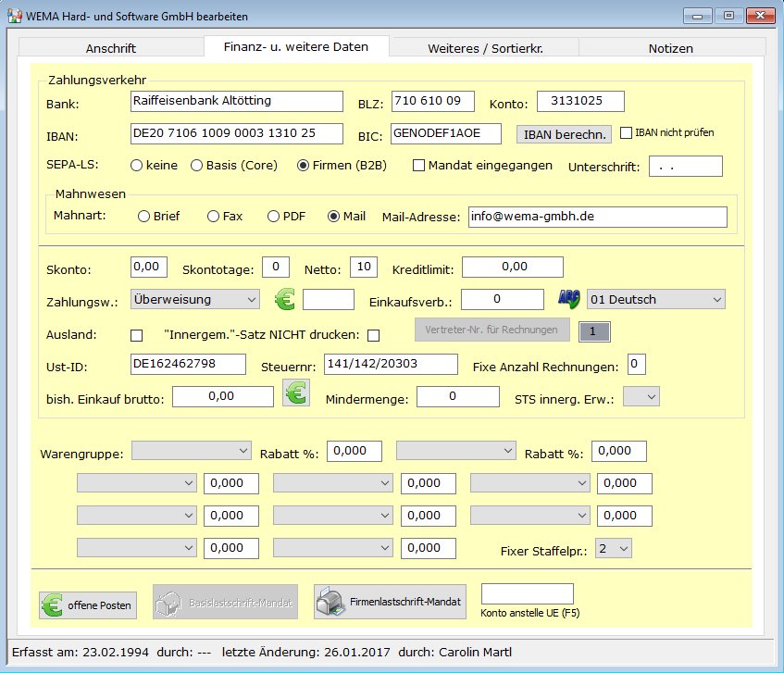The width and height of the screenshot is (784, 673).
Task: Select SEPA-LS Basis (Core) option
Action: pos(196,166)
